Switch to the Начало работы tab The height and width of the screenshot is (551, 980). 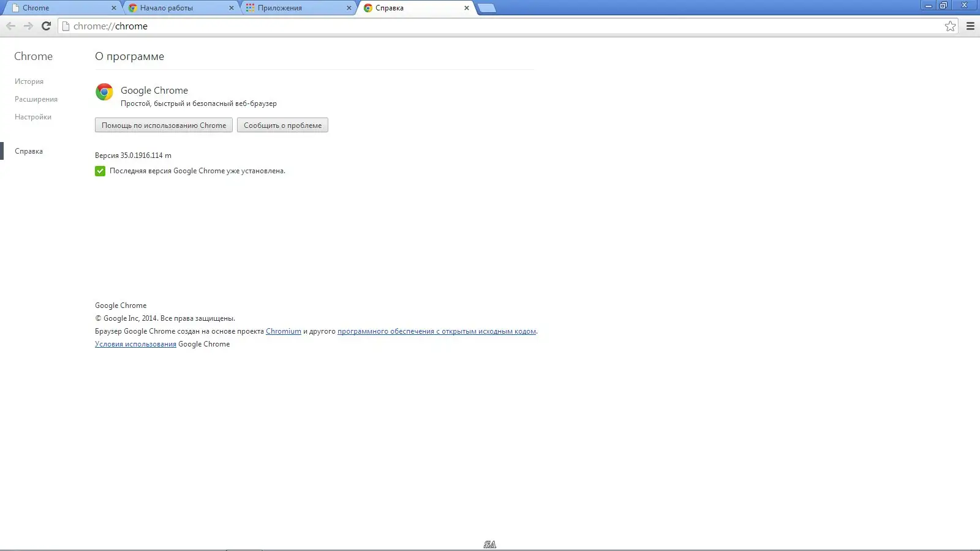click(181, 8)
